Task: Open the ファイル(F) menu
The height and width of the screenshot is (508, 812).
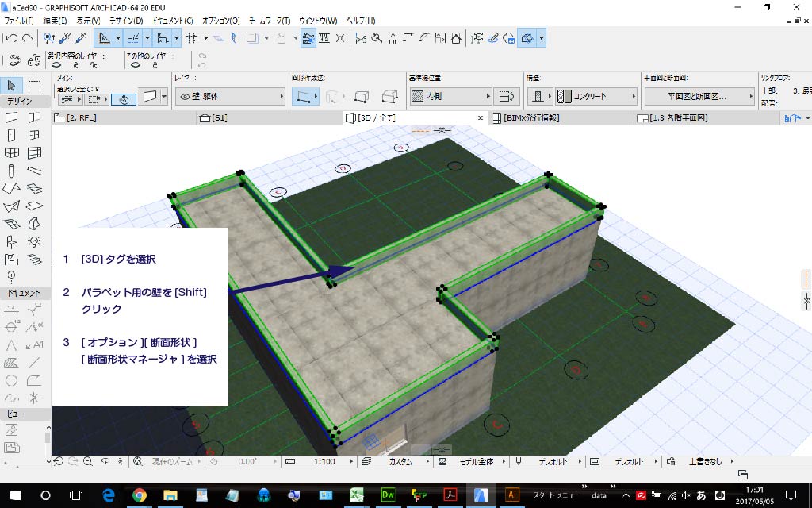Action: [19, 21]
